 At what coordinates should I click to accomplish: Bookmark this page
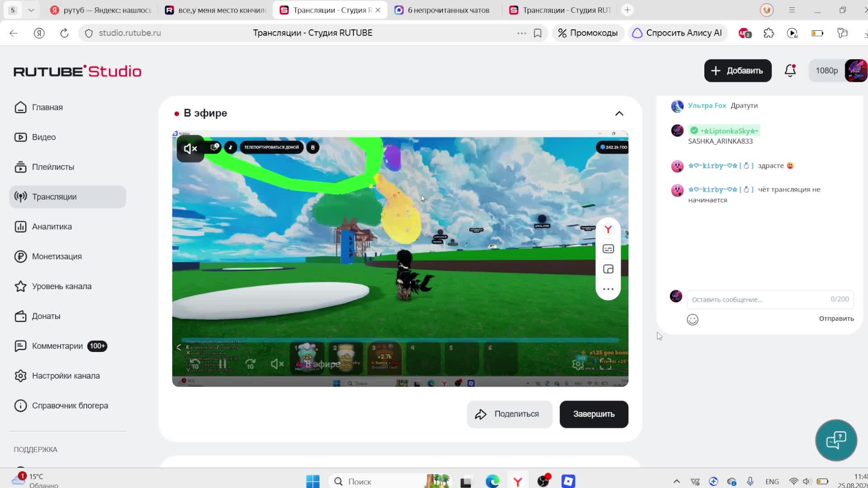pos(538,33)
